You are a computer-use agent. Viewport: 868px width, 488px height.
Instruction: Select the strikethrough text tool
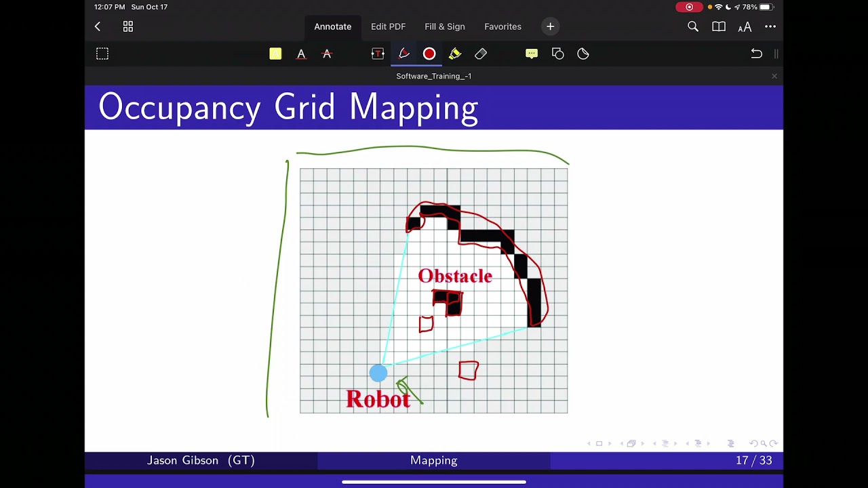coord(327,54)
